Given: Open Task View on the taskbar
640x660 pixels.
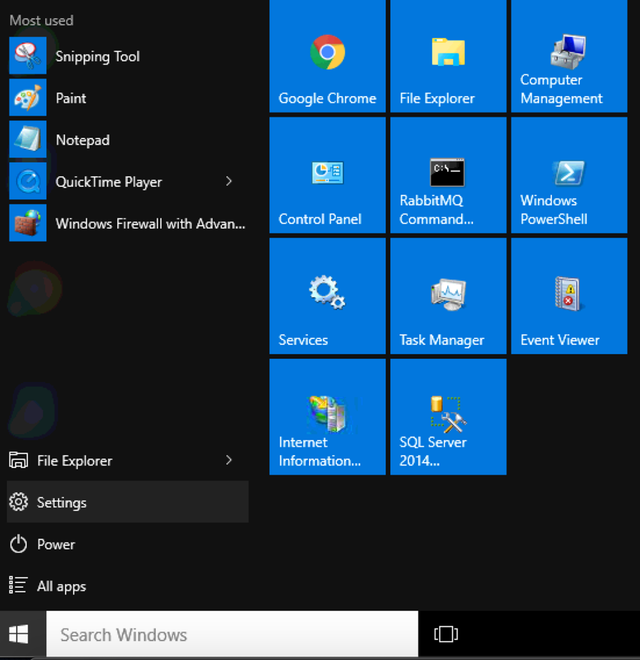Looking at the screenshot, I should tap(446, 634).
